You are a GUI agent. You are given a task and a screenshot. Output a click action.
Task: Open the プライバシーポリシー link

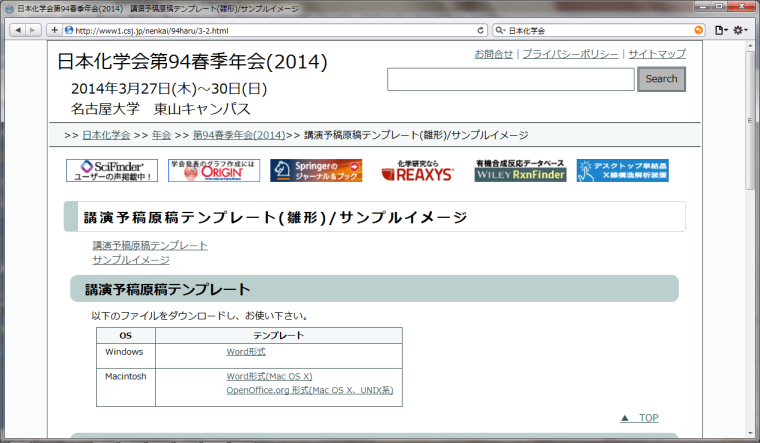(570, 54)
